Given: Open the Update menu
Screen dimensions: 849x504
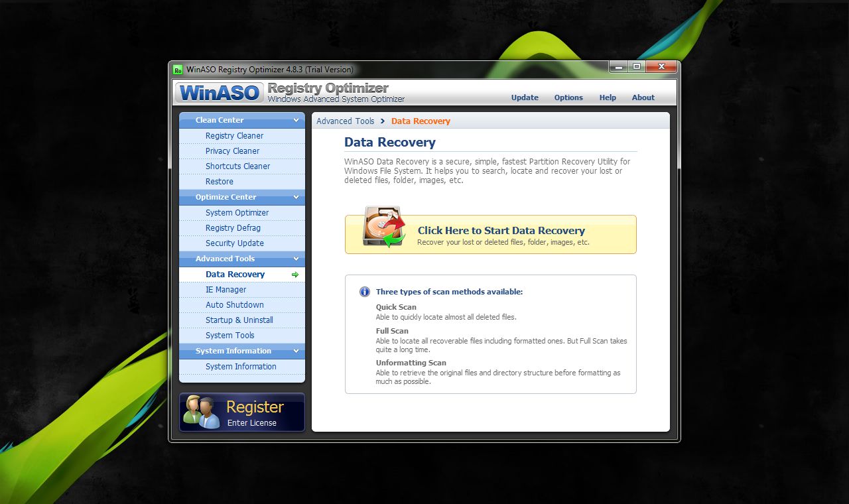Looking at the screenshot, I should (x=525, y=97).
